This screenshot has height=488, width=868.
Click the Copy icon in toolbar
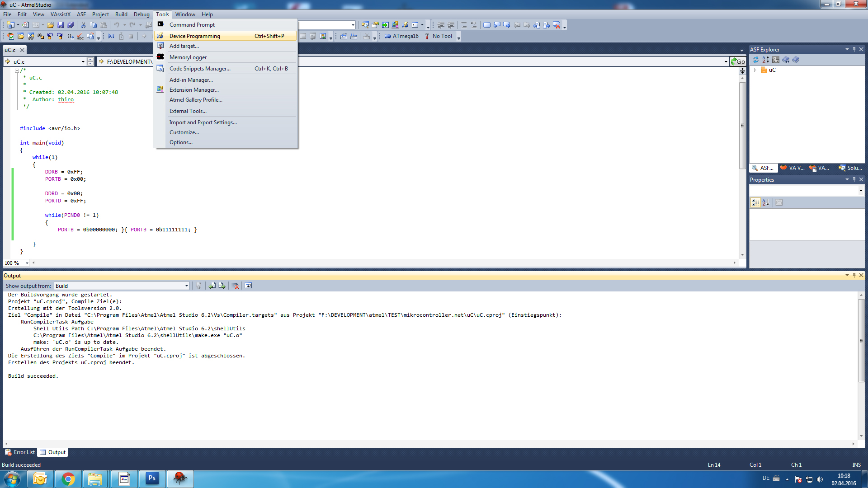[x=94, y=25]
